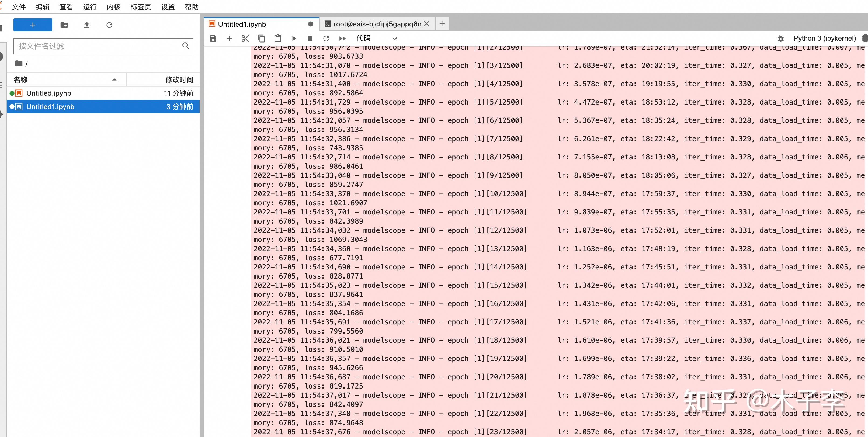Viewport: 868px width, 437px height.
Task: Switch to the root@eais terminal tab
Action: tap(373, 24)
